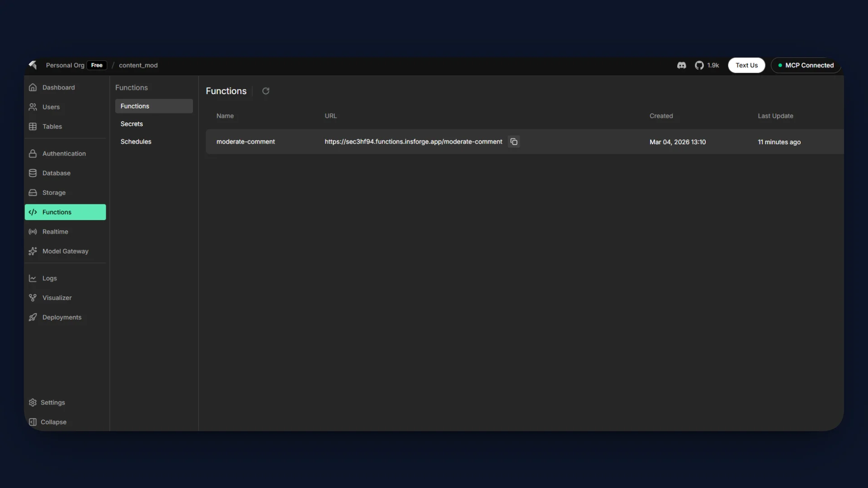This screenshot has width=868, height=488.
Task: Click the Personal Org breadcrumb
Action: pyautogui.click(x=65, y=65)
